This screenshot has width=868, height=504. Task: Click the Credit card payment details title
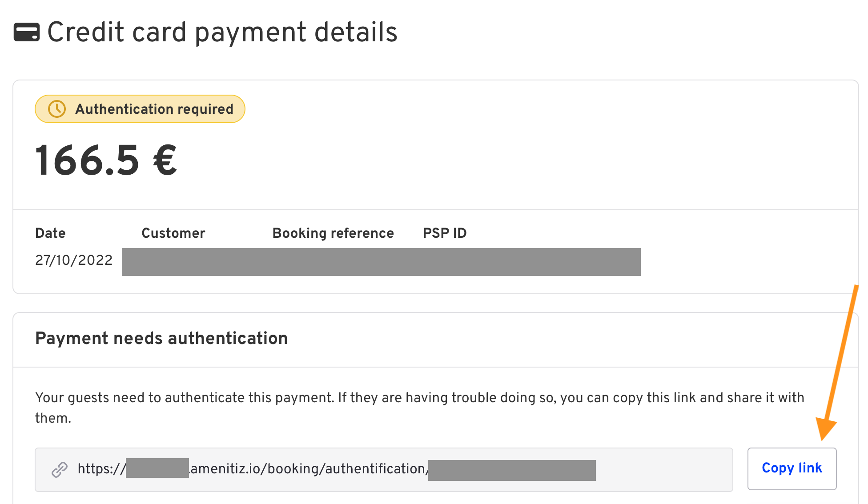pyautogui.click(x=222, y=32)
